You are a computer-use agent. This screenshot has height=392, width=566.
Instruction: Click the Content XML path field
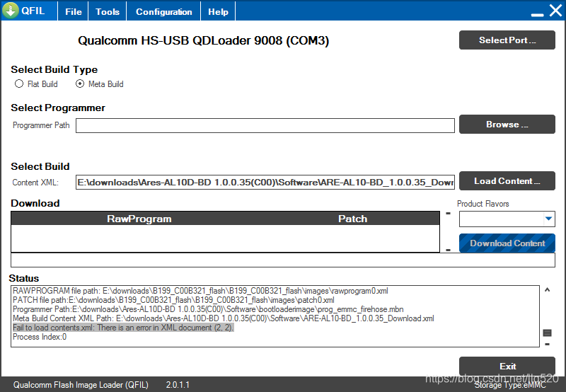[x=265, y=183]
